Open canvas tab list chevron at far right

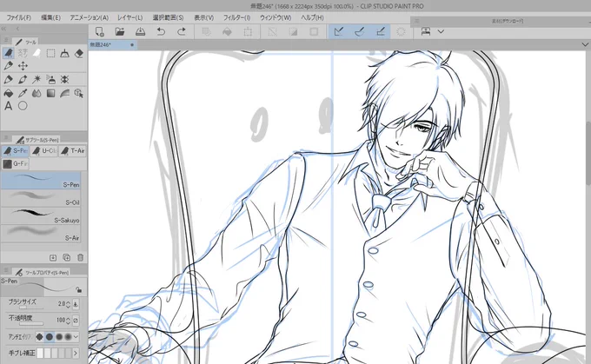pos(585,44)
